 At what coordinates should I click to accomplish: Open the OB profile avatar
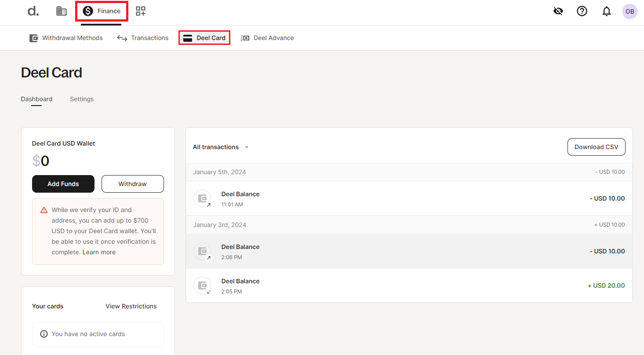click(630, 11)
